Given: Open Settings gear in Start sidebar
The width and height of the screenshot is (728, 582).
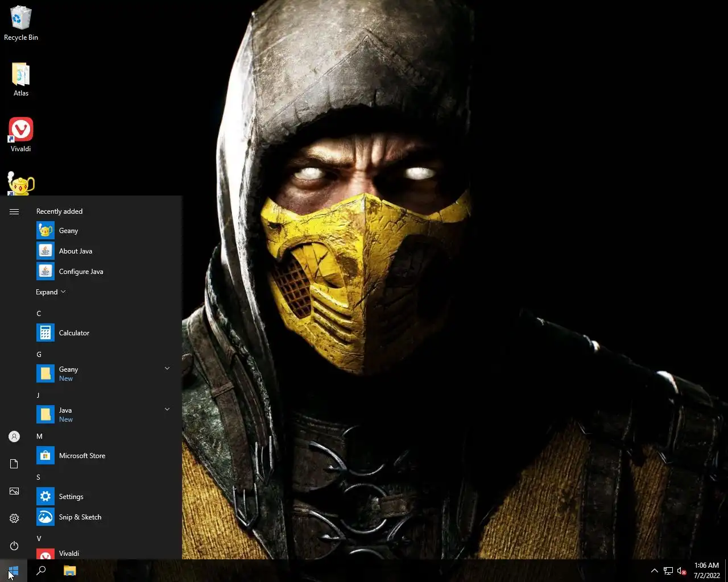Looking at the screenshot, I should click(x=14, y=518).
